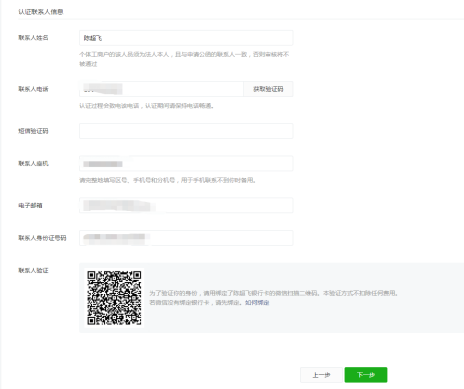Viewport: 464px width, 389px height.
Task: Select the 电子邮箱 email input field
Action: [186, 205]
